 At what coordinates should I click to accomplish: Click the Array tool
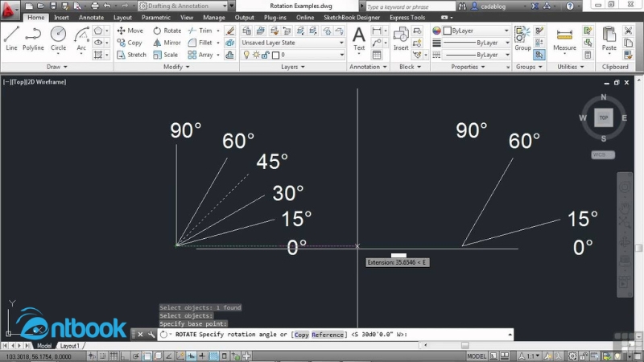200,55
